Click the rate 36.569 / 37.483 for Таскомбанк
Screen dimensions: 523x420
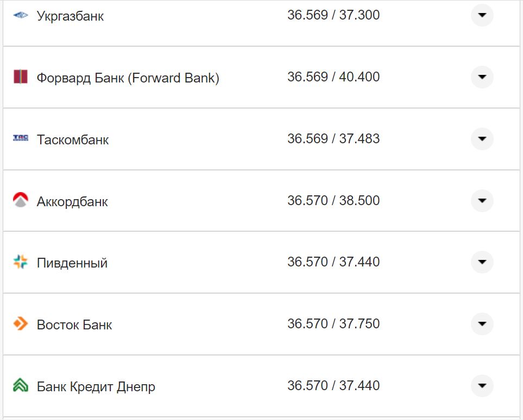point(333,138)
